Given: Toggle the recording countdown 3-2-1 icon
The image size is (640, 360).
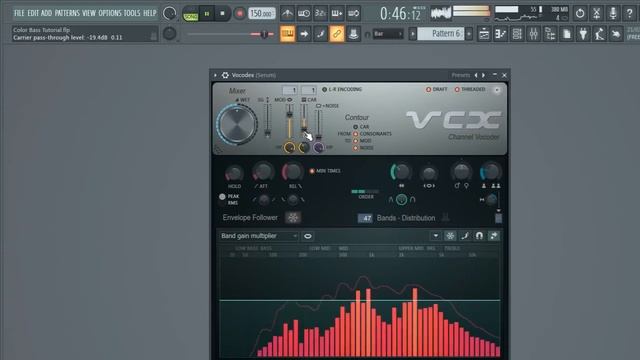Looking at the screenshot, I should pos(320,13).
